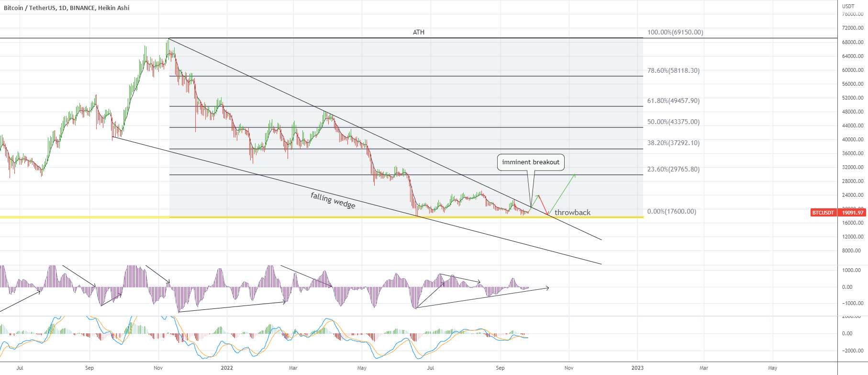
Task: Select the yellow horizontal support line
Action: pyautogui.click(x=322, y=217)
